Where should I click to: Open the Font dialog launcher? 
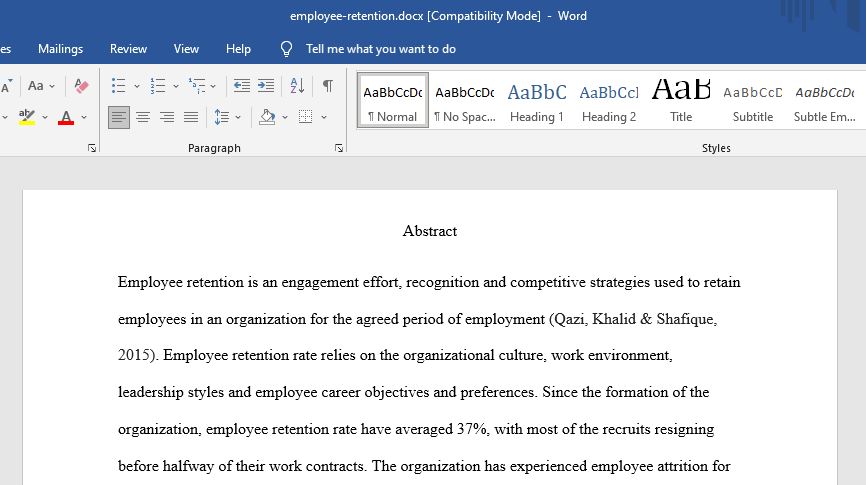(92, 148)
